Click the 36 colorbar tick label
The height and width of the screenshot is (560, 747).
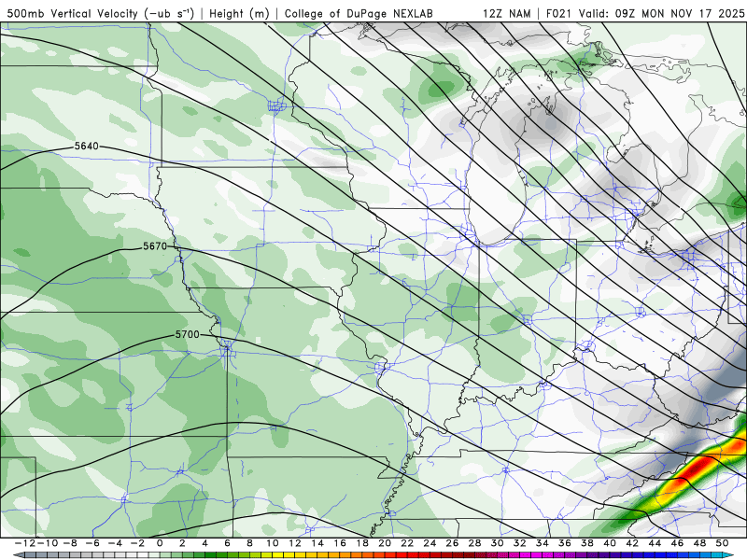click(565, 543)
